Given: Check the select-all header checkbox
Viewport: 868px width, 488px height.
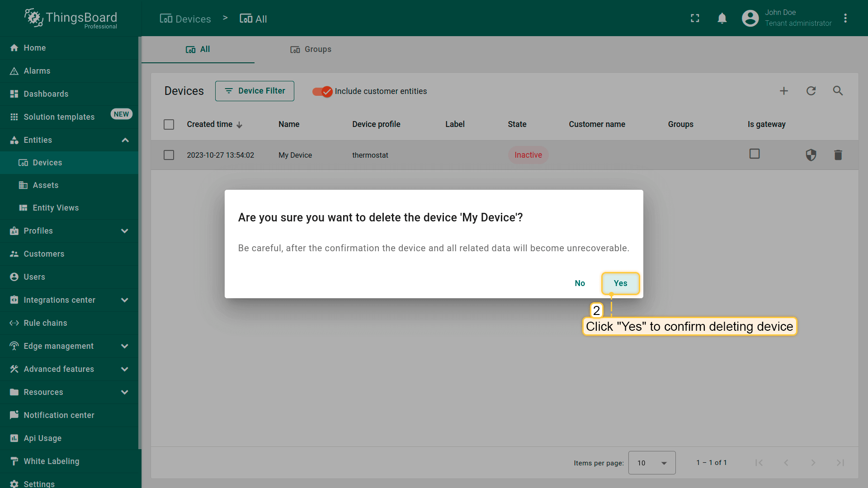Looking at the screenshot, I should pyautogui.click(x=169, y=124).
